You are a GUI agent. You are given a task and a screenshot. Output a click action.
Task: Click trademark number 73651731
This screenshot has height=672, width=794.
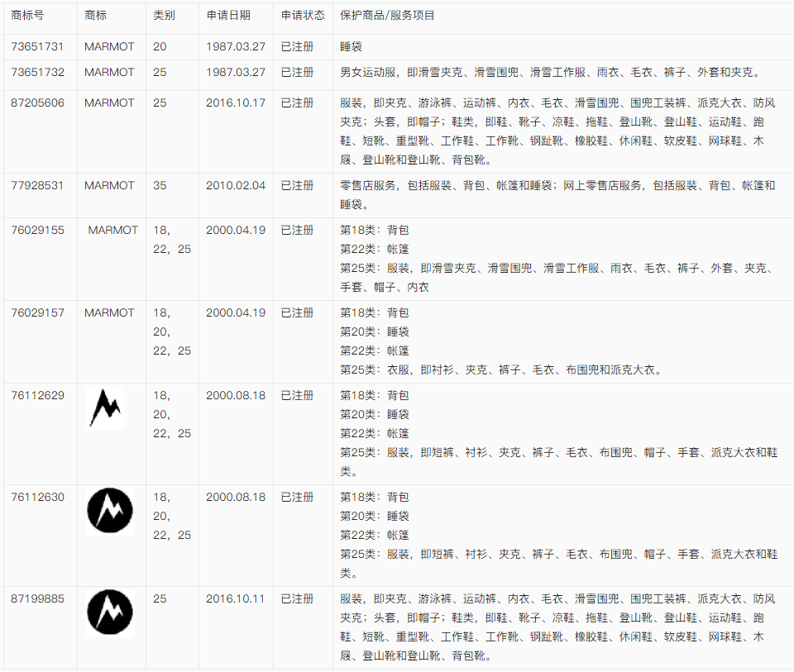click(37, 46)
